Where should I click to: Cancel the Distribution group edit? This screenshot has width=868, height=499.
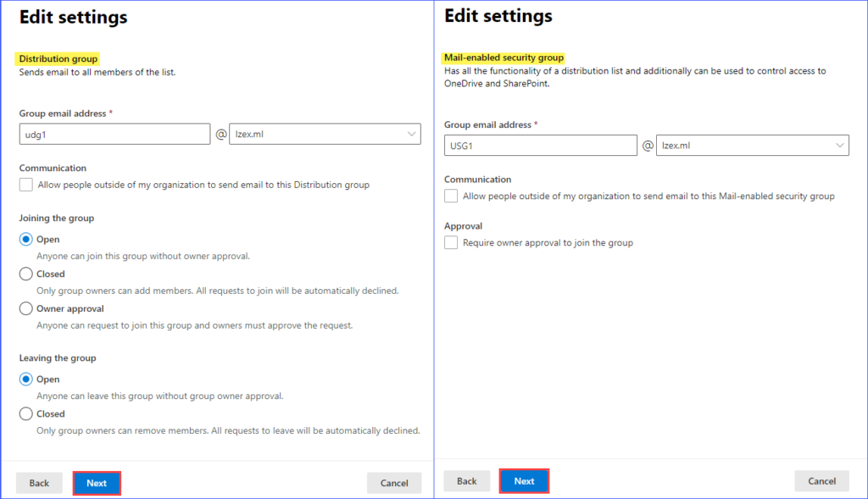coord(394,483)
